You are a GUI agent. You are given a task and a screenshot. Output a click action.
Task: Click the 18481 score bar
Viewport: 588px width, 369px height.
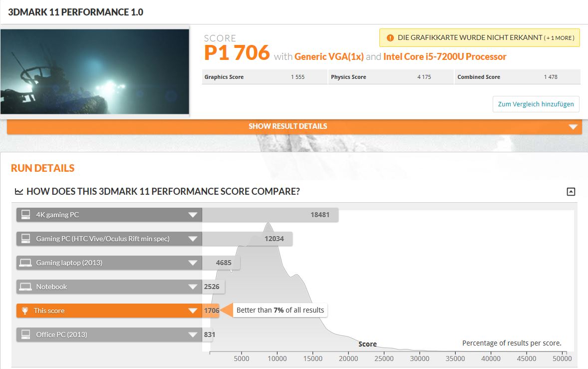(270, 215)
